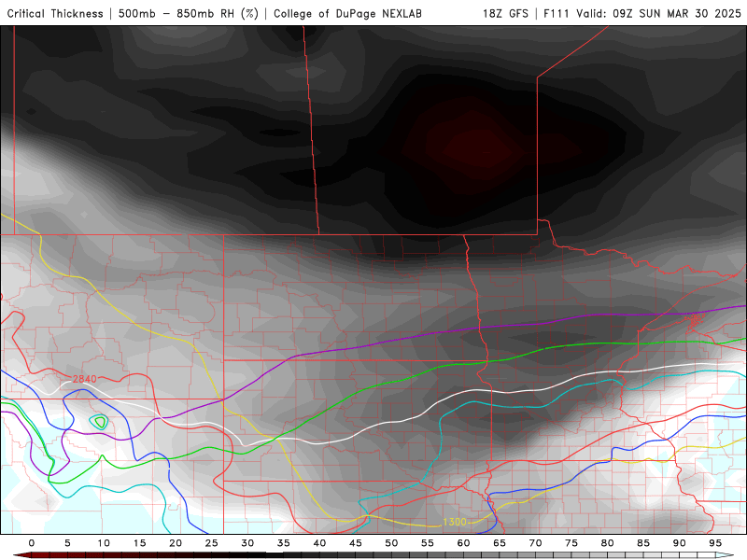Click the '80' tick on color scale
Image resolution: width=747 pixels, height=560 pixels.
[x=608, y=543]
